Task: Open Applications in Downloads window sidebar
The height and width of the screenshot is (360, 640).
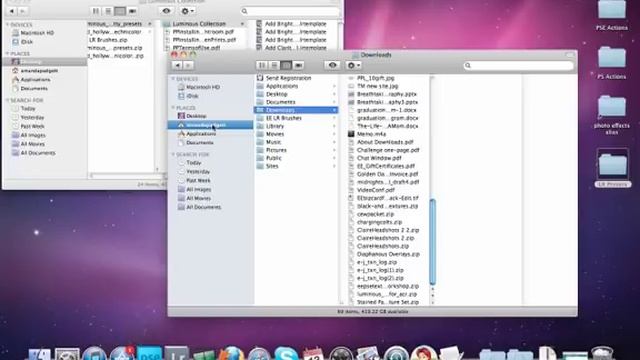Action: 200,134
